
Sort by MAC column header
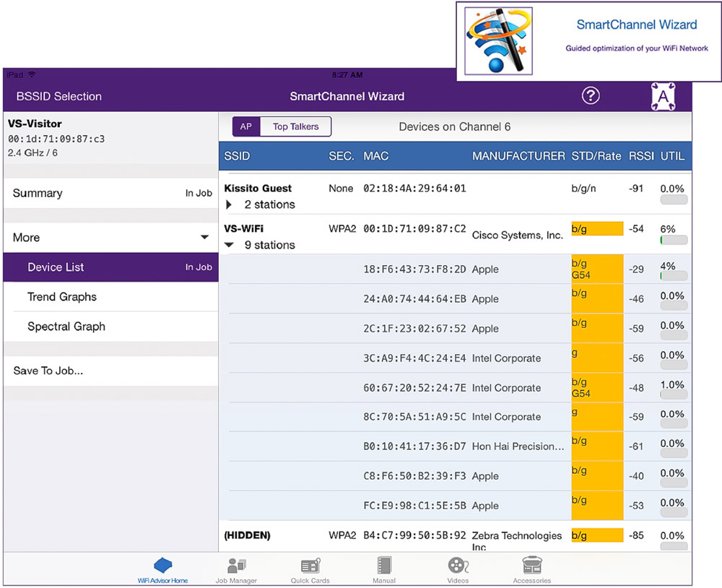375,156
